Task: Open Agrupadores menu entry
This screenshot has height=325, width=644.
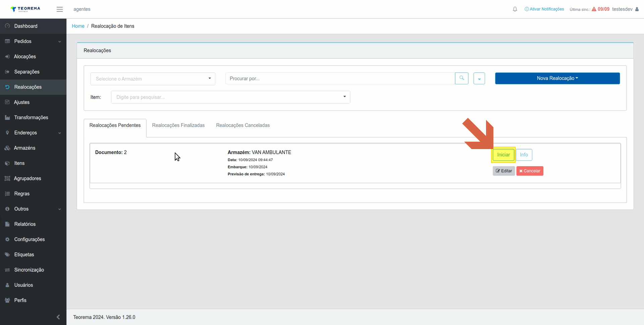Action: (33, 178)
